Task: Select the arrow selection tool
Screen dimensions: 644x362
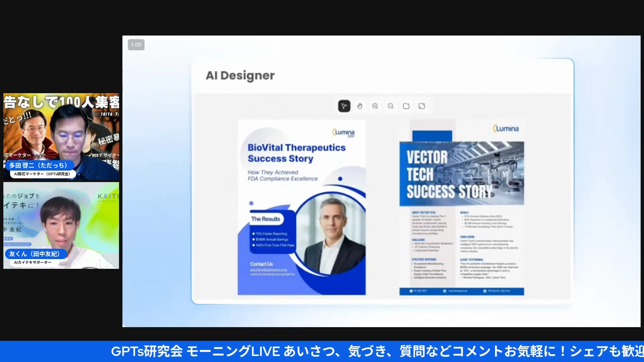Action: click(344, 106)
